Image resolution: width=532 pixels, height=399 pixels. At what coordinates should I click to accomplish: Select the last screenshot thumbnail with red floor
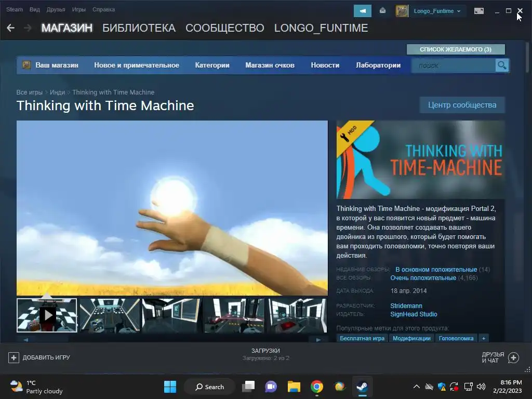click(x=297, y=315)
